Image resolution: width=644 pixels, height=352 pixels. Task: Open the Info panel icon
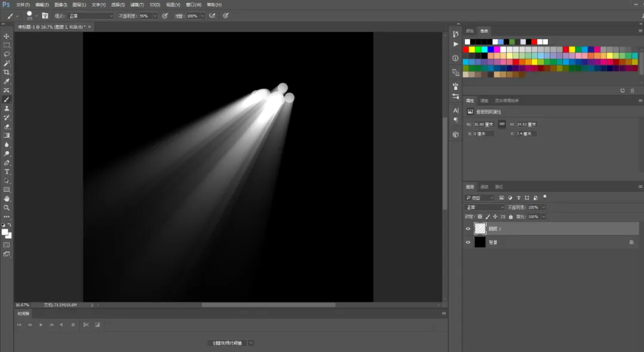point(456,58)
